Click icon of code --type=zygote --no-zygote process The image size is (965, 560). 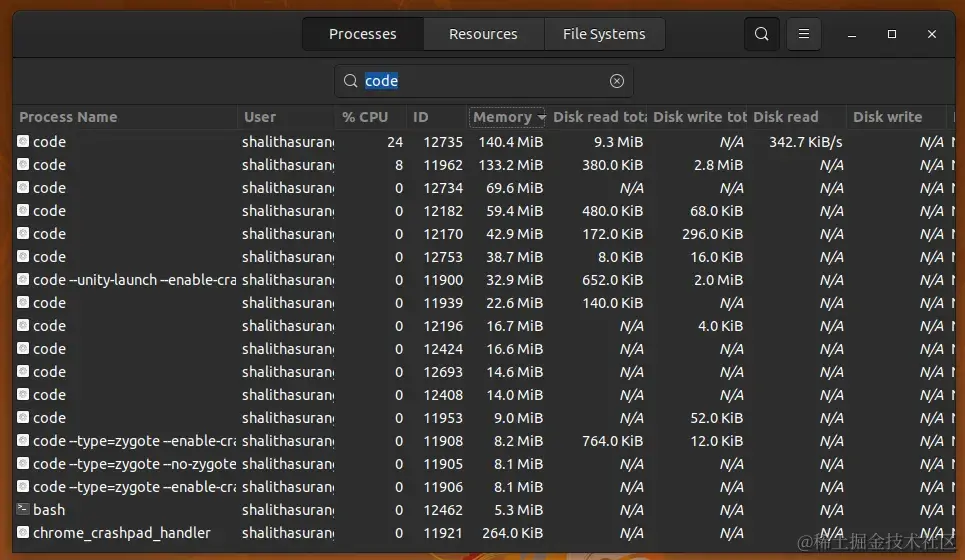coord(23,463)
